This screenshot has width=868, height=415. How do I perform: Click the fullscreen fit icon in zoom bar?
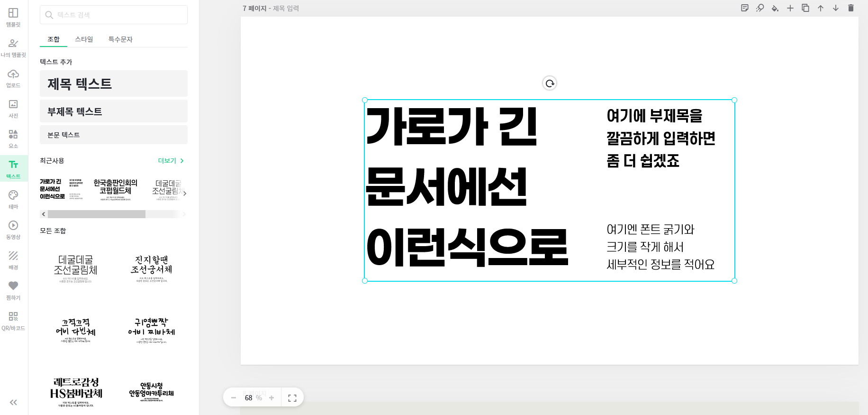click(x=292, y=398)
